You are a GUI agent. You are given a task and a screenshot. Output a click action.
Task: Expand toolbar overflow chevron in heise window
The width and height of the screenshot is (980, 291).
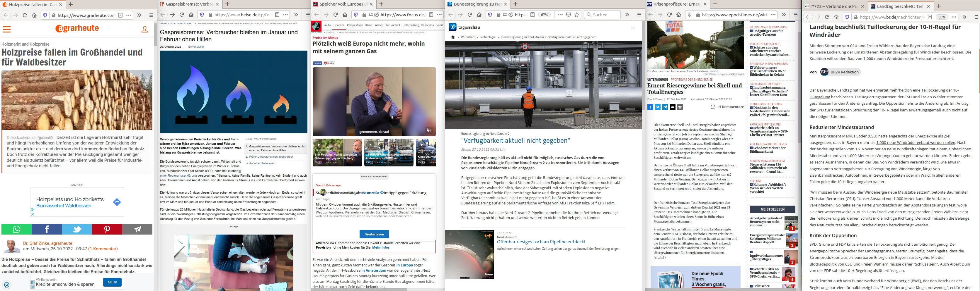pos(296,15)
